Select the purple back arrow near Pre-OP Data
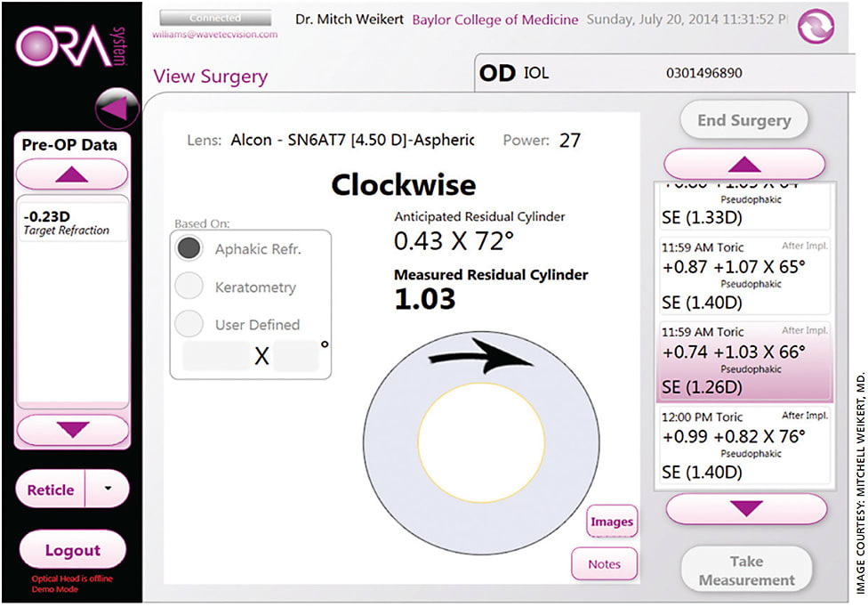The height and width of the screenshot is (607, 868). (x=116, y=109)
